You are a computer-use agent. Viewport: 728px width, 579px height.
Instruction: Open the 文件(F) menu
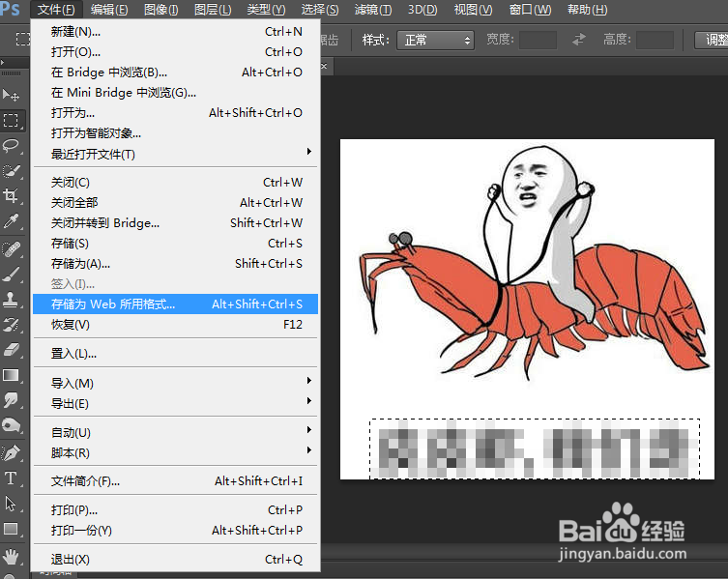[56, 10]
